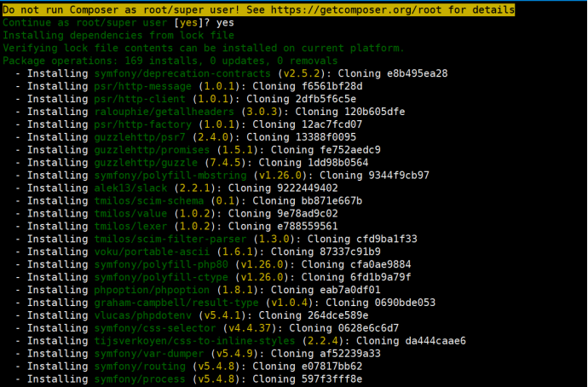Image resolution: width=588 pixels, height=387 pixels.
Task: Select the 'Installing dependencies from lock file' line
Action: [x=118, y=35]
